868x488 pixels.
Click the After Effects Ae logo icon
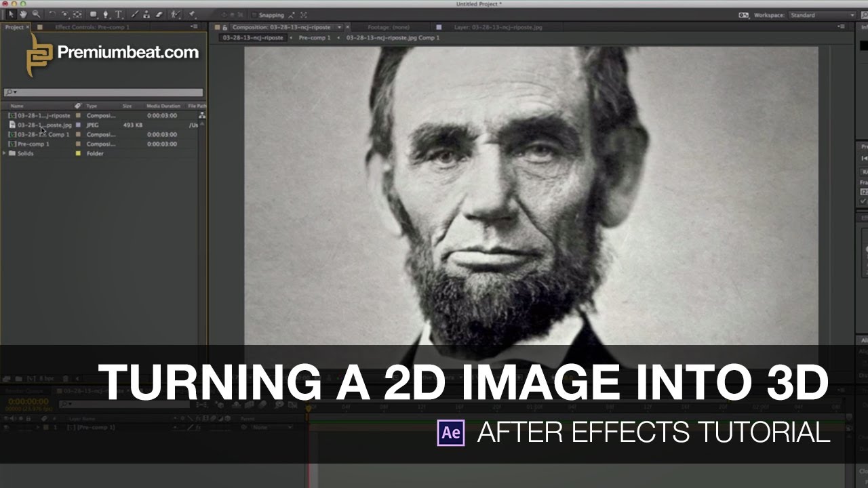(451, 432)
